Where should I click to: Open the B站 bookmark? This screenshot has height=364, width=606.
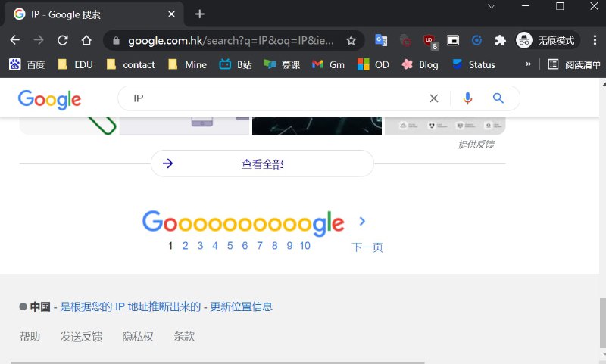[x=236, y=64]
